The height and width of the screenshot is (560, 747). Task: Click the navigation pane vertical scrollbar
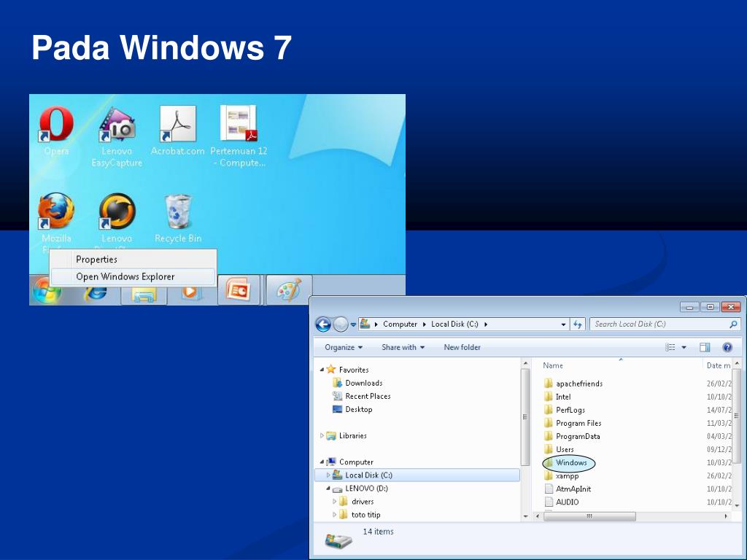(525, 416)
